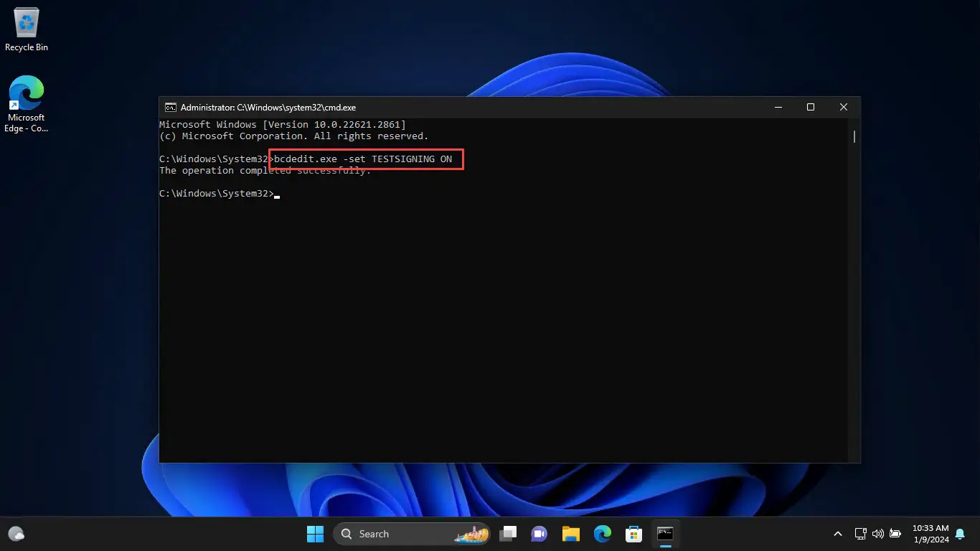Select the Microsoft Edge desktop shortcut
This screenshot has width=980, height=551.
tap(27, 103)
